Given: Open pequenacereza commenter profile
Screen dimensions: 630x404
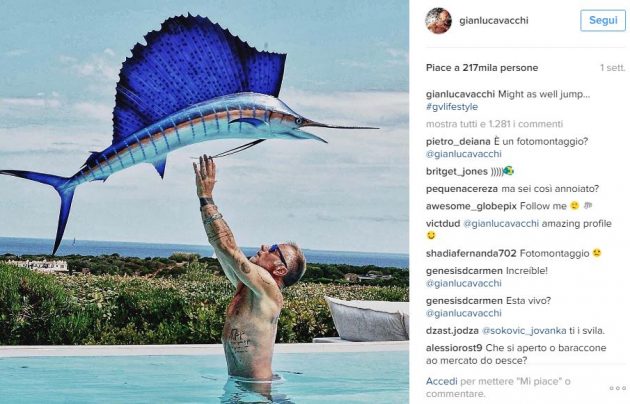Looking at the screenshot, I should [x=462, y=189].
